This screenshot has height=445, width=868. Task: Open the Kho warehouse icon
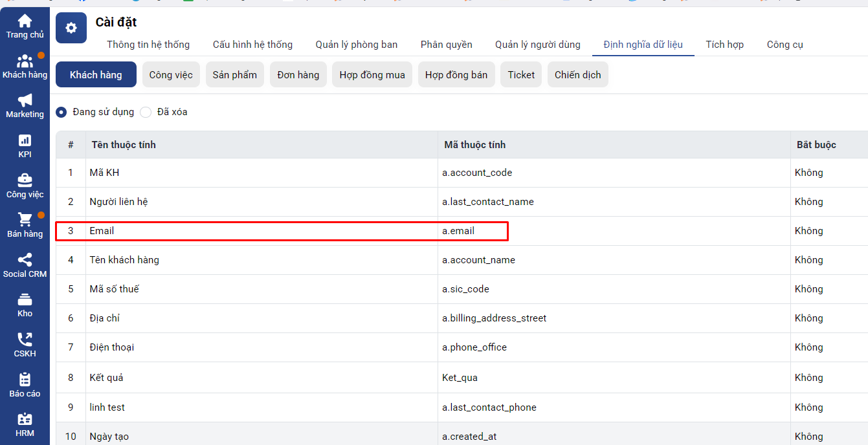25,299
